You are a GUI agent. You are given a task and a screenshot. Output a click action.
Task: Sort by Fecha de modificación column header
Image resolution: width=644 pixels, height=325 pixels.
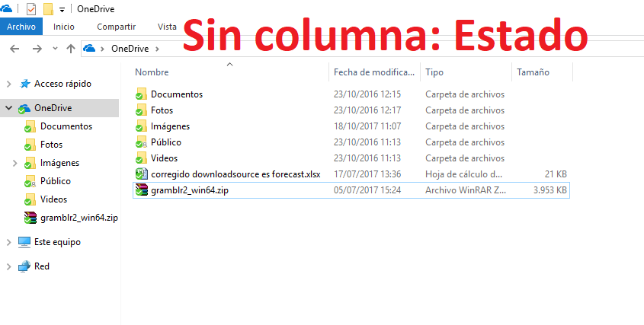(374, 72)
